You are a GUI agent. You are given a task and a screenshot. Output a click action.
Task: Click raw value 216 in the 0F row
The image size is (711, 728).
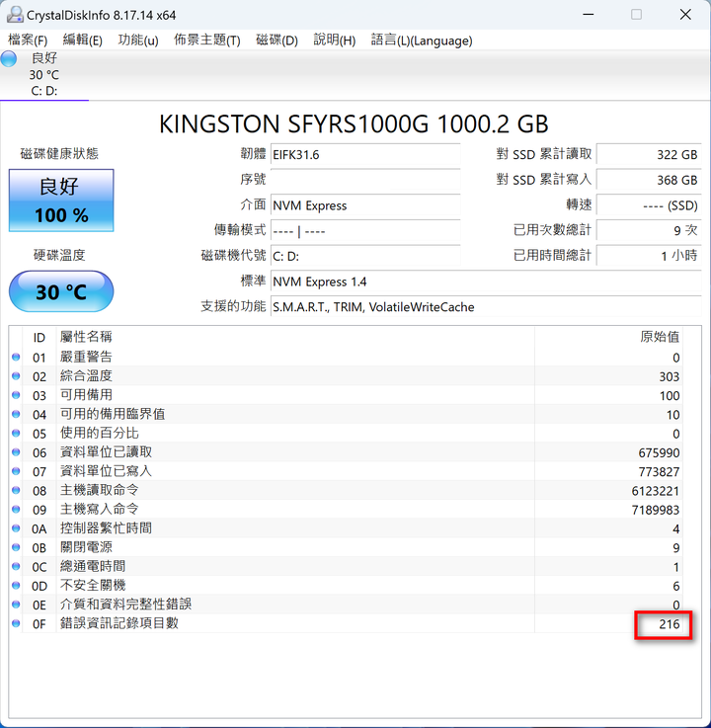(670, 624)
